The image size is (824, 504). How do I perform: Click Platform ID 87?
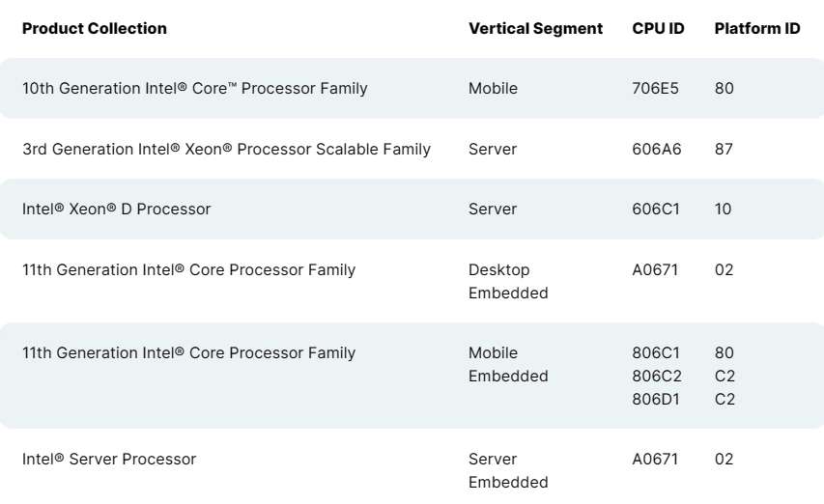click(724, 149)
